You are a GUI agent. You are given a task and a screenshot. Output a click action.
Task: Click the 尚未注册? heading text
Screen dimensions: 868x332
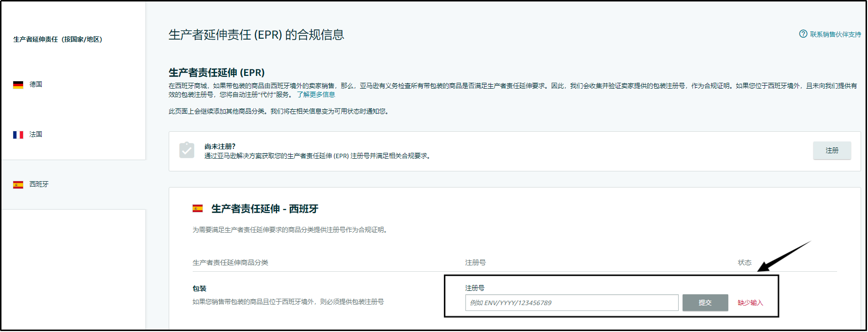[x=220, y=146]
